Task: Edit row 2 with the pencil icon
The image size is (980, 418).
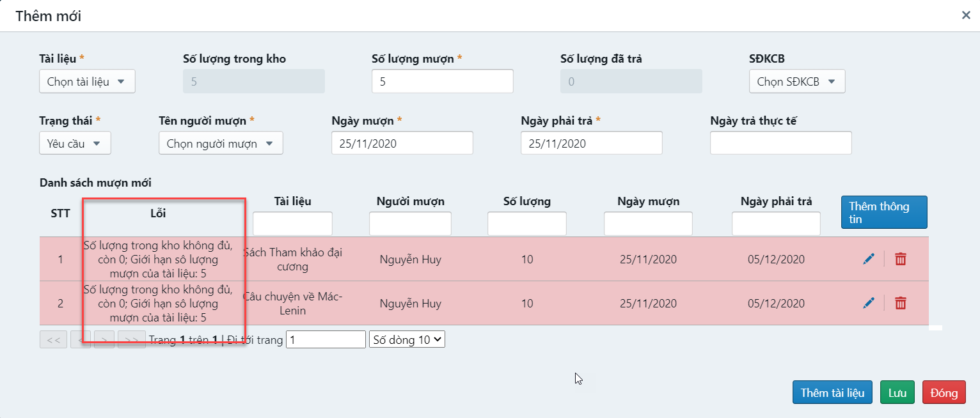Action: (868, 303)
